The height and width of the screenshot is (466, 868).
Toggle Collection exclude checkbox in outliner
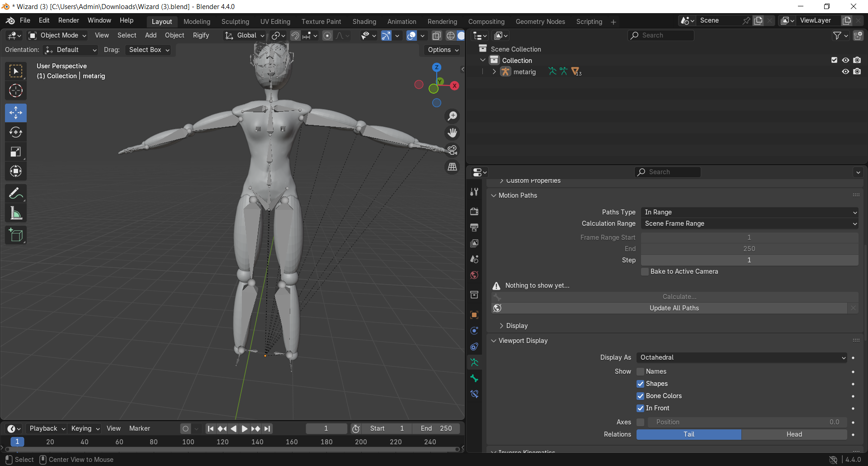click(834, 60)
